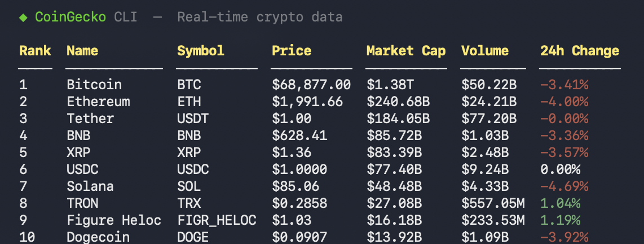Select the Ethereum name entry
Screen dimensions: 644x244
[x=98, y=102]
